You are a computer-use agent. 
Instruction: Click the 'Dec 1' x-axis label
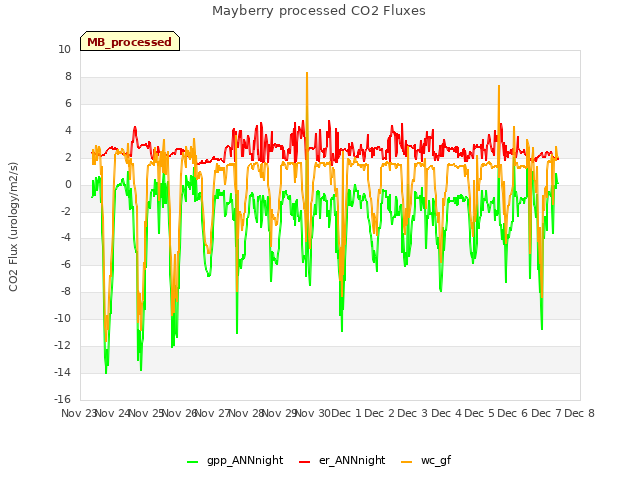coord(346,413)
